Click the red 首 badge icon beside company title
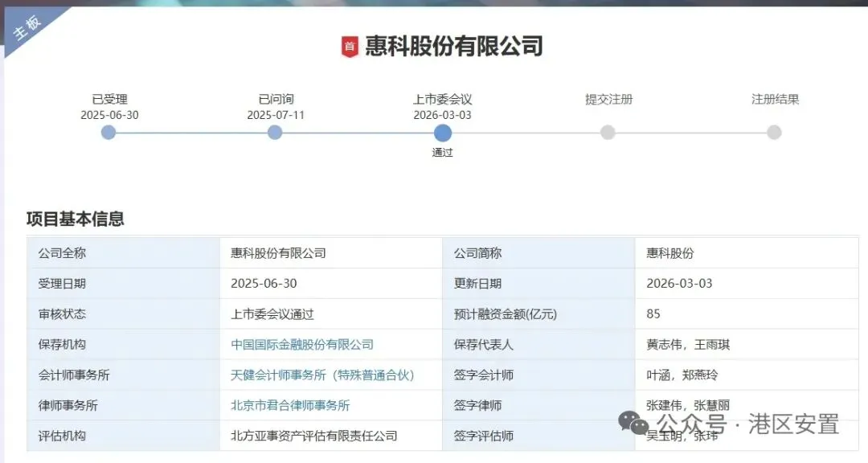The height and width of the screenshot is (463, 868). point(350,47)
